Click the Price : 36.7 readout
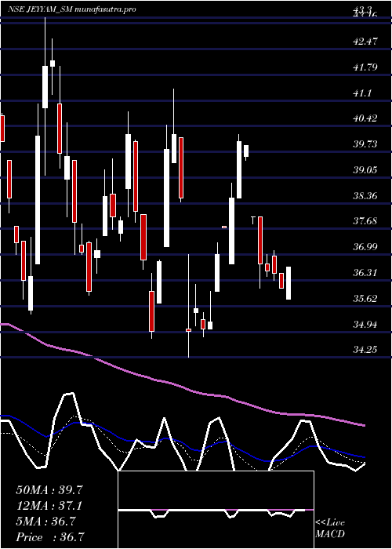This screenshot has height=549, width=392. tap(49, 537)
